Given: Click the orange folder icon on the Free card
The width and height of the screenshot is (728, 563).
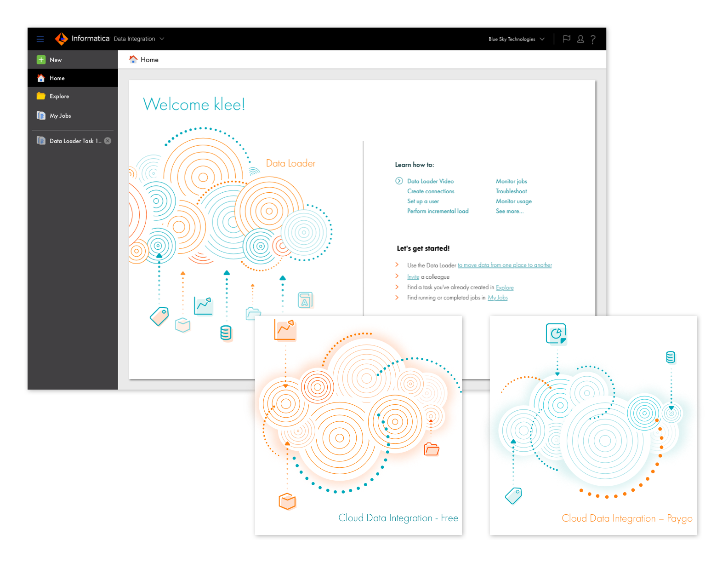Looking at the screenshot, I should [432, 449].
